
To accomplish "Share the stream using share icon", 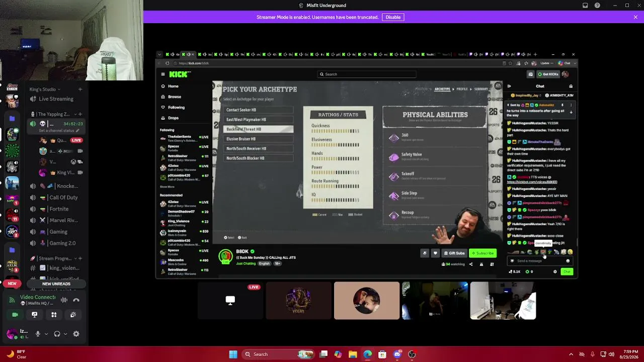I will [x=471, y=264].
